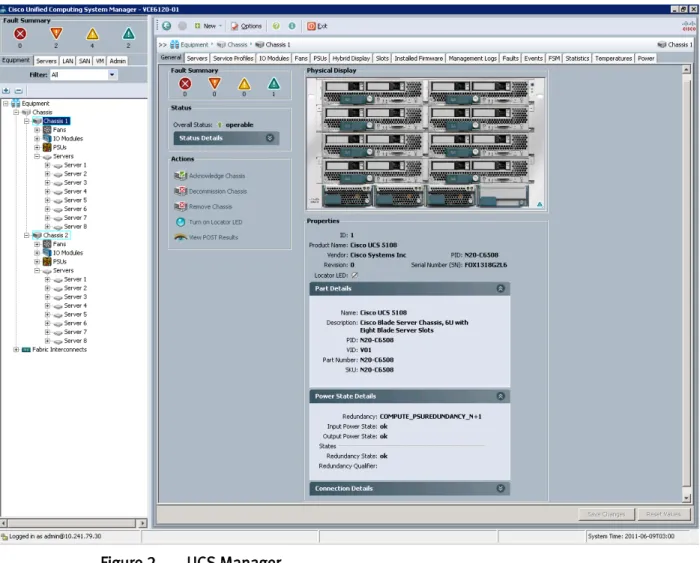The width and height of the screenshot is (700, 563).
Task: Switch to SAN navigation tab
Action: pyautogui.click(x=84, y=61)
